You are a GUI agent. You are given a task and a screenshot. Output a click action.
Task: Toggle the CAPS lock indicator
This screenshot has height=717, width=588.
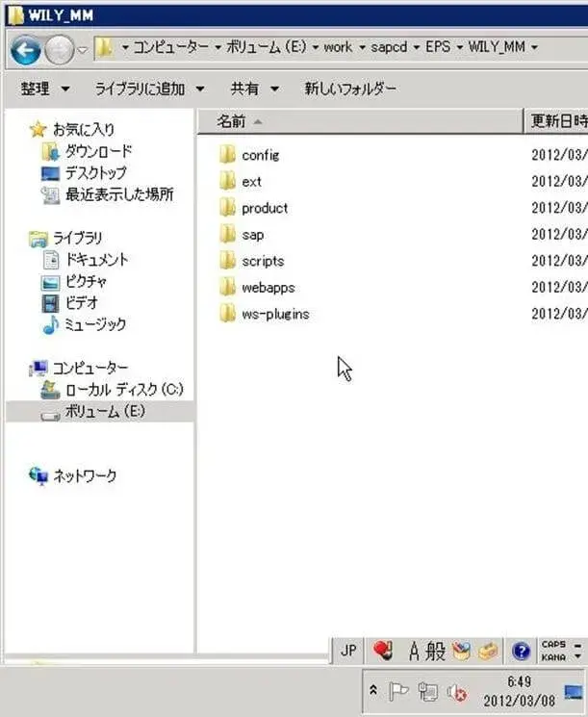point(553,644)
